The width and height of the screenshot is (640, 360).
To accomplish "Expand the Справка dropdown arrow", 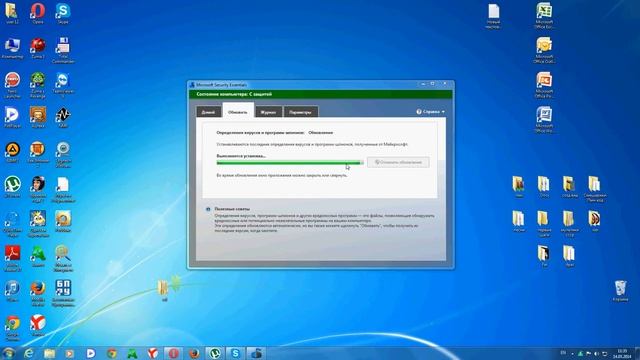I will tap(443, 112).
